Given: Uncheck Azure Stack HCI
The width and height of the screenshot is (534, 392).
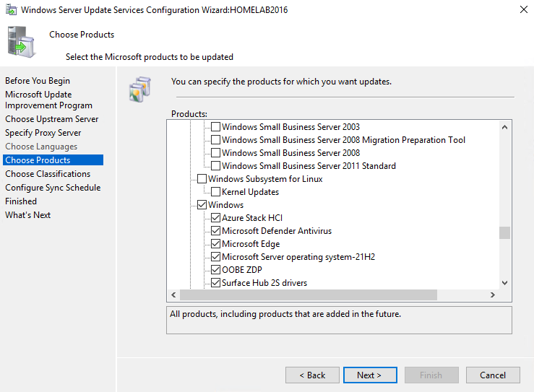Looking at the screenshot, I should point(215,217).
